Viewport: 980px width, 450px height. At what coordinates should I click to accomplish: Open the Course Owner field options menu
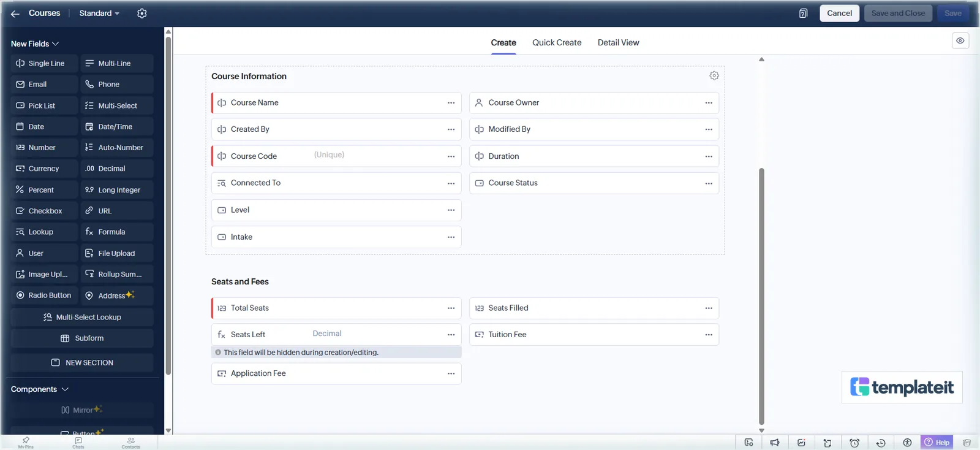point(709,103)
